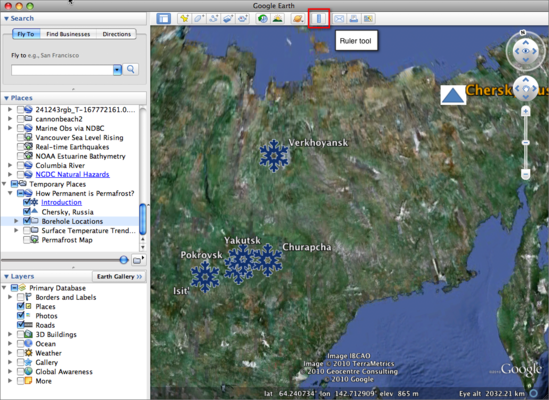Collapse the Places panel triangle
549x400 pixels.
coord(6,98)
